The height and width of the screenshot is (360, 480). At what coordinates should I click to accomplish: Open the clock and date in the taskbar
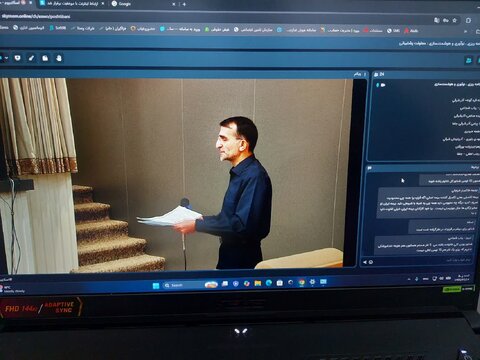463,278
